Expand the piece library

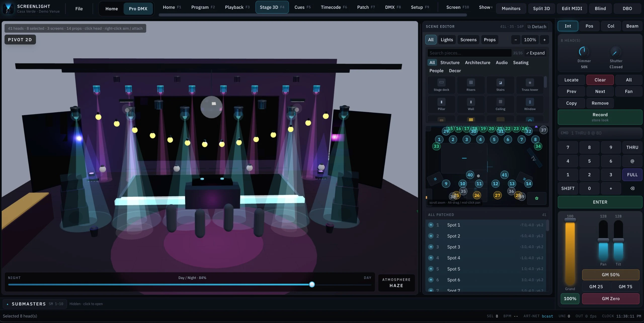(x=535, y=53)
